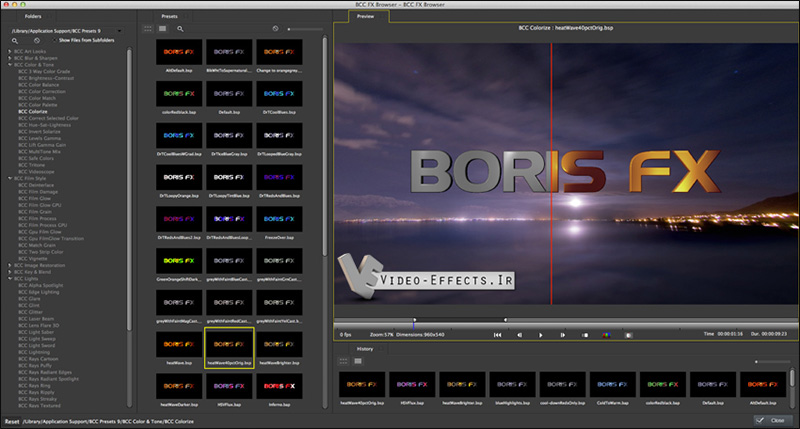The image size is (800, 429).
Task: Click the History panel vertical scrollbar
Action: [x=792, y=378]
